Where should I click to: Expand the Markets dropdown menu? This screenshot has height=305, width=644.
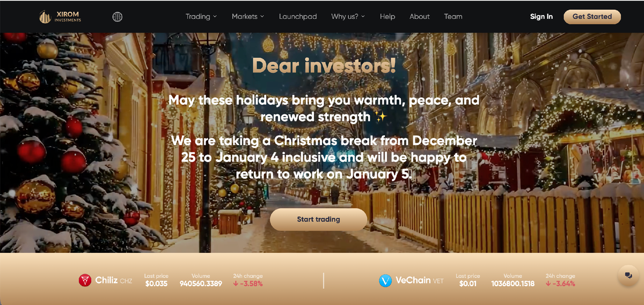pyautogui.click(x=248, y=17)
